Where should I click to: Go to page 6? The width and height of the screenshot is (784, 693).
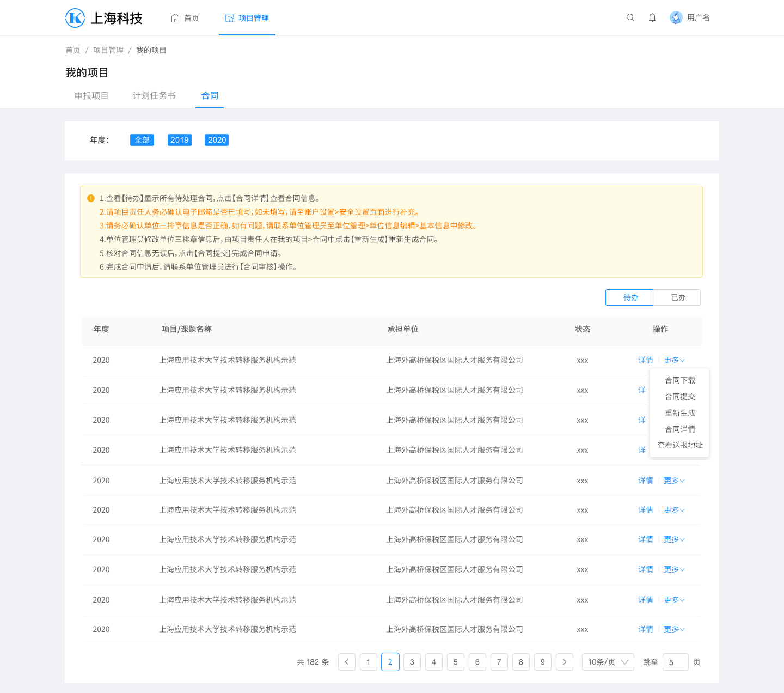click(477, 662)
